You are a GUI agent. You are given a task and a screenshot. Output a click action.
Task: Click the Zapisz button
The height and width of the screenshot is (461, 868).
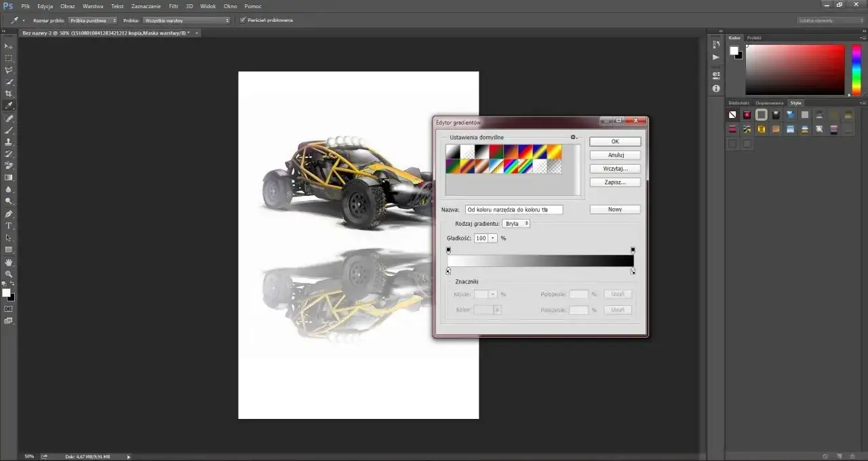(614, 182)
